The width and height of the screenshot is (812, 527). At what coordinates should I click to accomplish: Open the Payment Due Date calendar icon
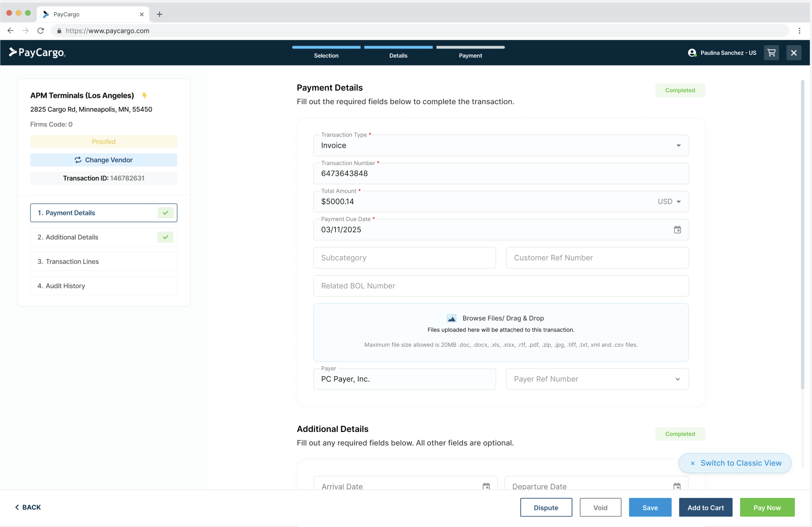point(677,230)
